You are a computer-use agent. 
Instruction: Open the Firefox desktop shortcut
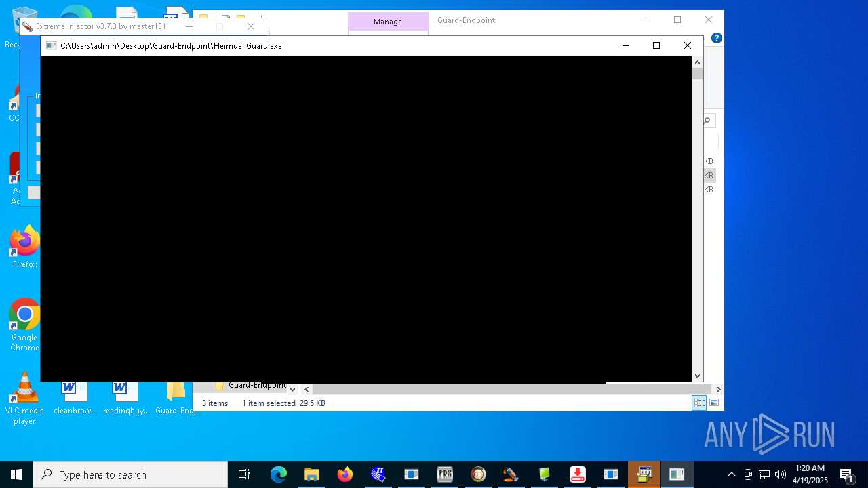pos(24,247)
